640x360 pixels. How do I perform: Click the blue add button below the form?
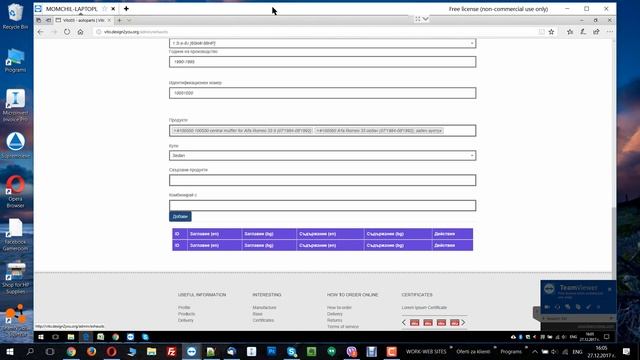pos(180,216)
